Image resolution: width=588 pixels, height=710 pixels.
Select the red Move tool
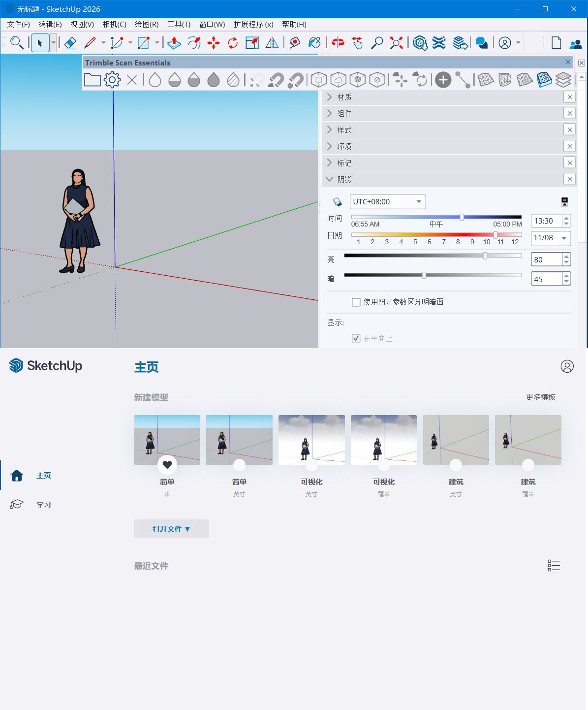tap(213, 43)
